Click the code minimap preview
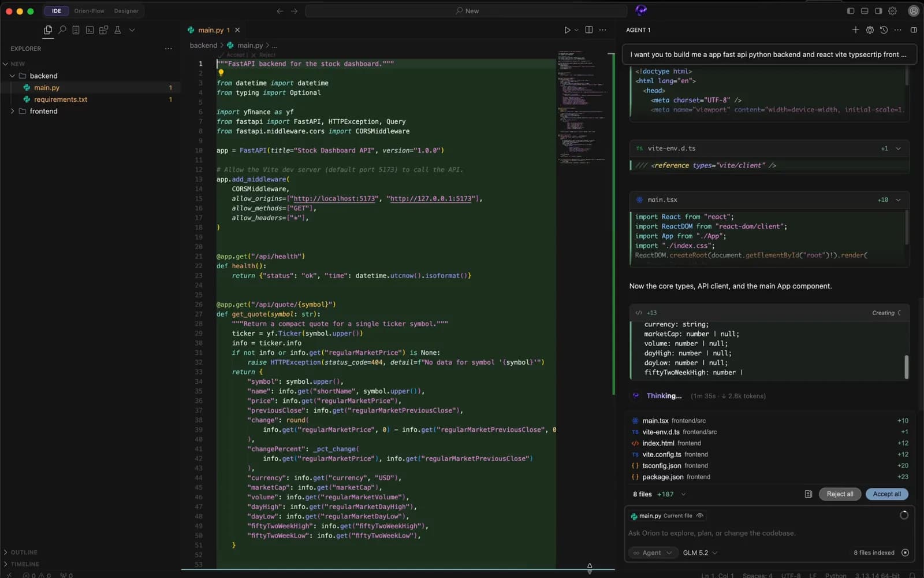This screenshot has width=924, height=578. [582, 108]
